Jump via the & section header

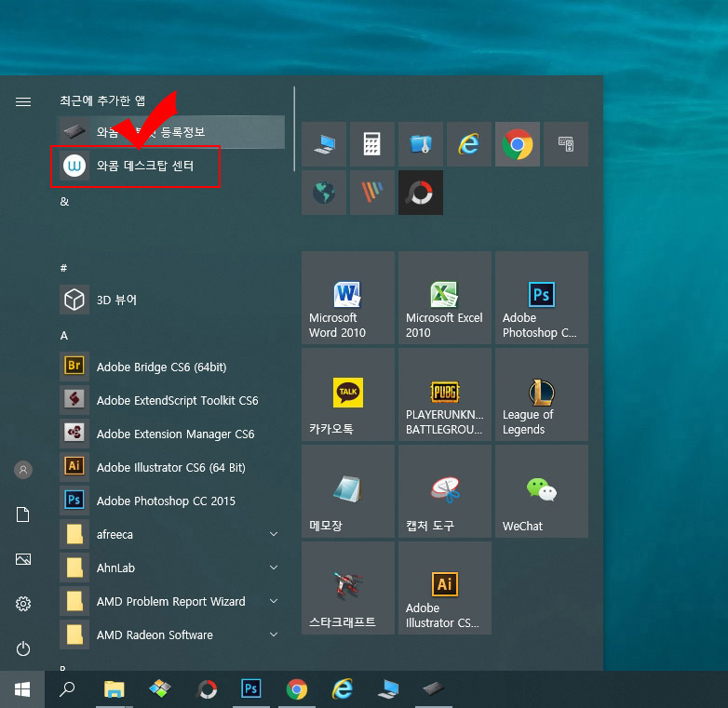[64, 201]
